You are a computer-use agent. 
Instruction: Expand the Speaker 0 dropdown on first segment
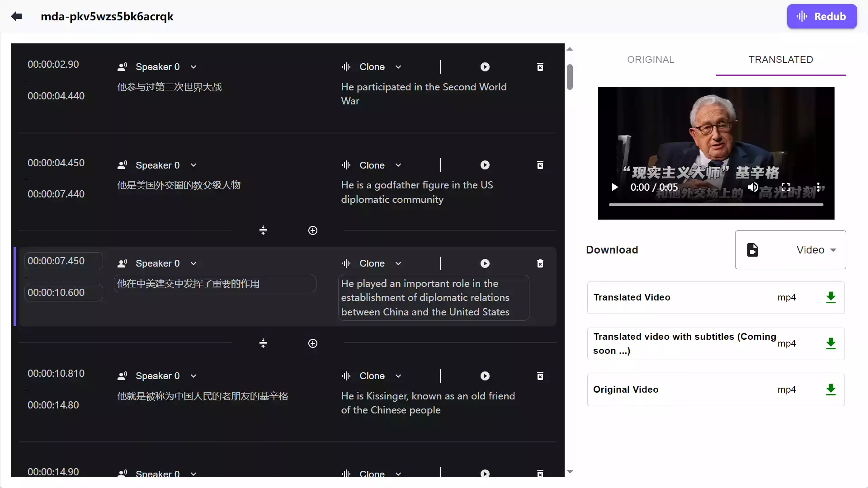pos(193,66)
